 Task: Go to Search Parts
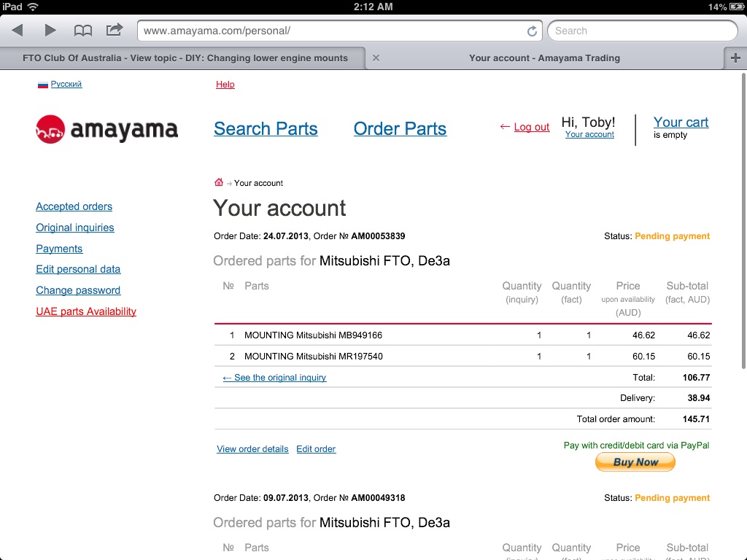[x=266, y=128]
